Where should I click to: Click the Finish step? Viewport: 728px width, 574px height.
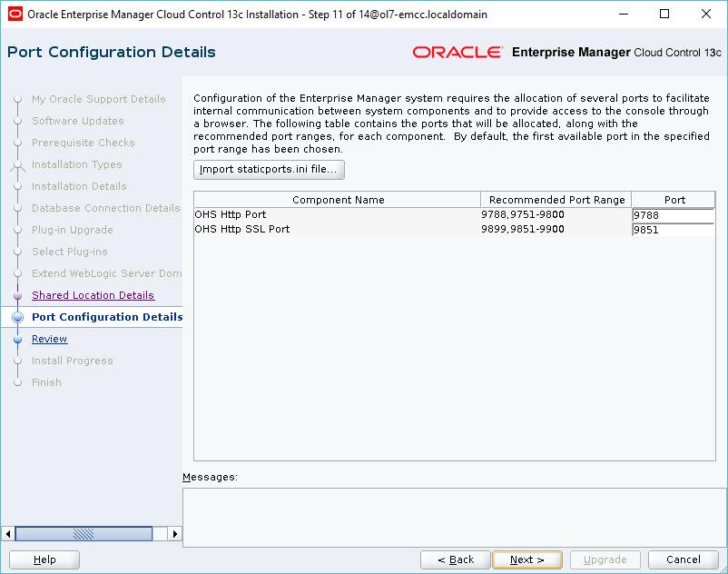pyautogui.click(x=46, y=382)
